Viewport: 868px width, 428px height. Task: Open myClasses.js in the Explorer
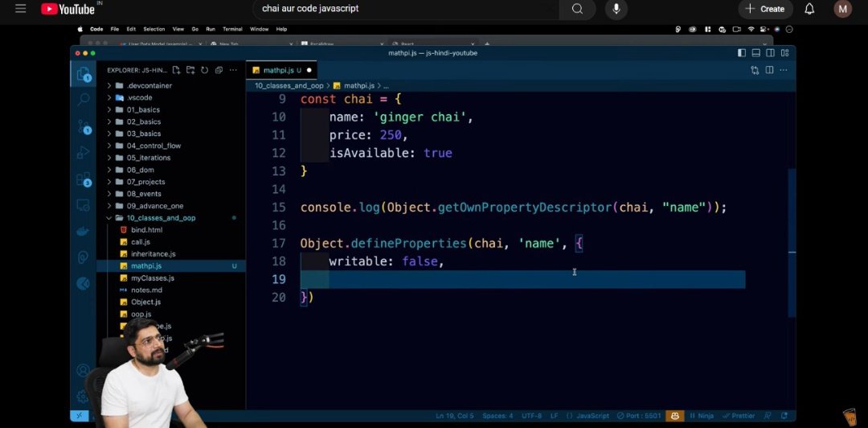[170, 278]
